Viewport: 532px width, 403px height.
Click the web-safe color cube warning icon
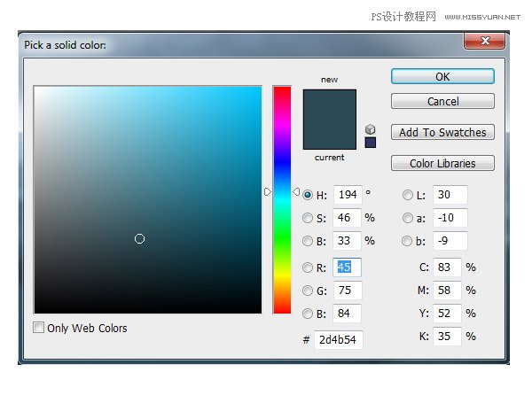coord(370,129)
